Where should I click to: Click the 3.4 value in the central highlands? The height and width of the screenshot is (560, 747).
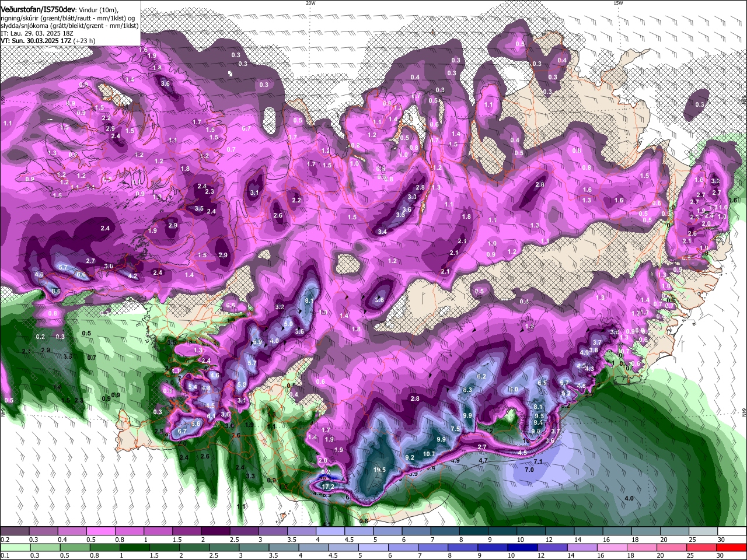[x=382, y=232]
